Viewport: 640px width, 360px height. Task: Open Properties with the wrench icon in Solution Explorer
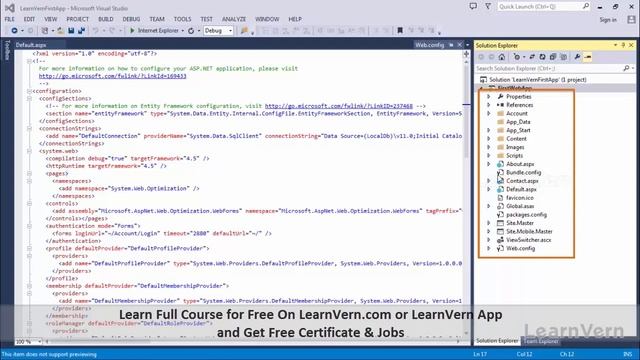click(x=577, y=57)
